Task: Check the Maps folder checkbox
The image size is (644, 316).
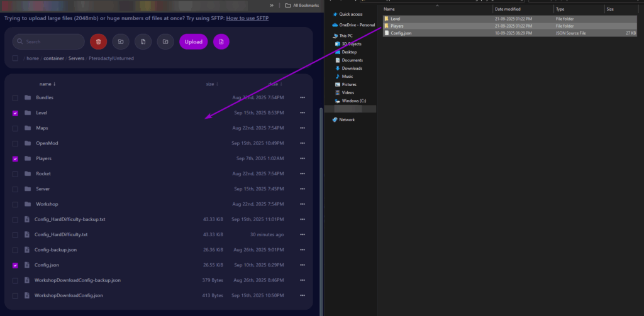Action: [15, 128]
